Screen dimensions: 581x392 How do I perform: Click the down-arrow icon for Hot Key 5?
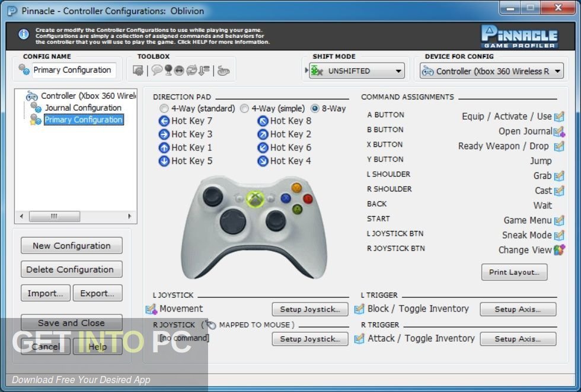(164, 161)
